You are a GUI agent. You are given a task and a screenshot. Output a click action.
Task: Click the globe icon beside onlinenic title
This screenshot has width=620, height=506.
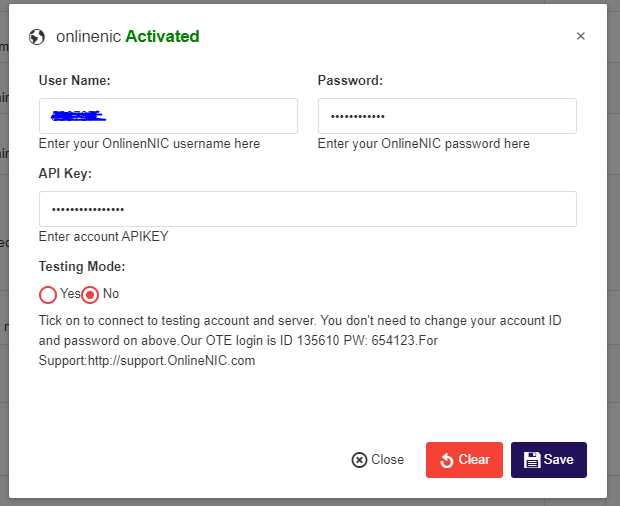(x=37, y=37)
